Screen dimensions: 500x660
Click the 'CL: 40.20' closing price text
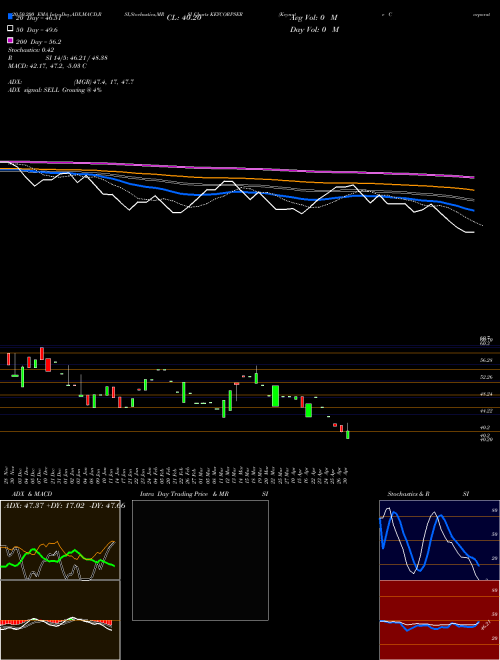pyautogui.click(x=184, y=18)
